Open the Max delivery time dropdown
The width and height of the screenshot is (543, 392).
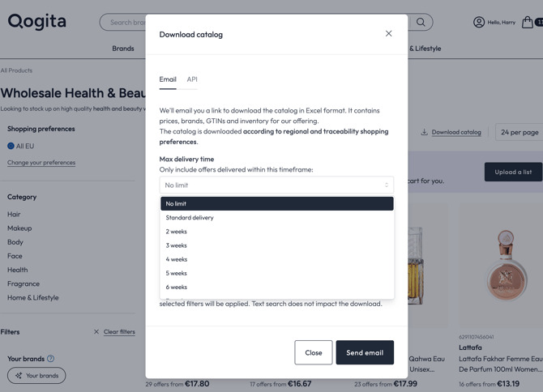coord(276,185)
